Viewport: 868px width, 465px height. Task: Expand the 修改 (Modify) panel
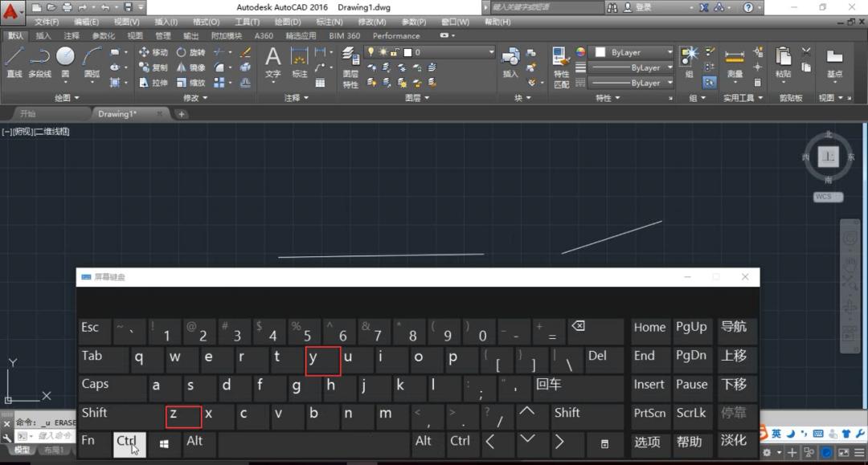(194, 98)
